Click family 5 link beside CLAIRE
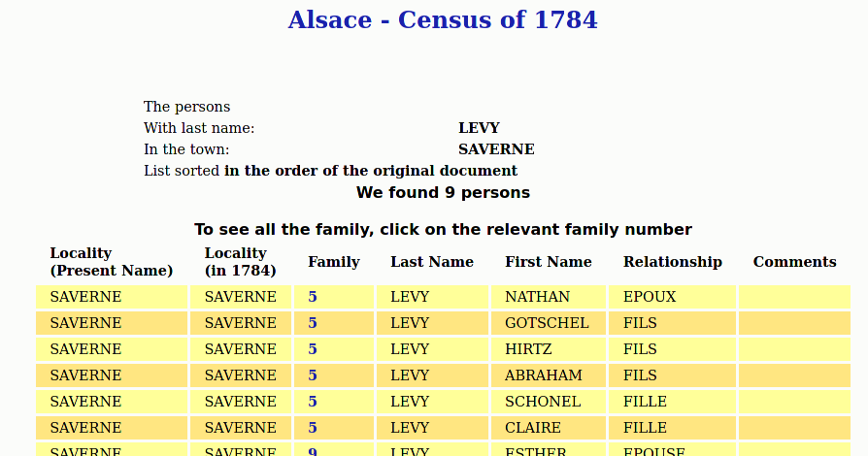The image size is (868, 456). [313, 428]
